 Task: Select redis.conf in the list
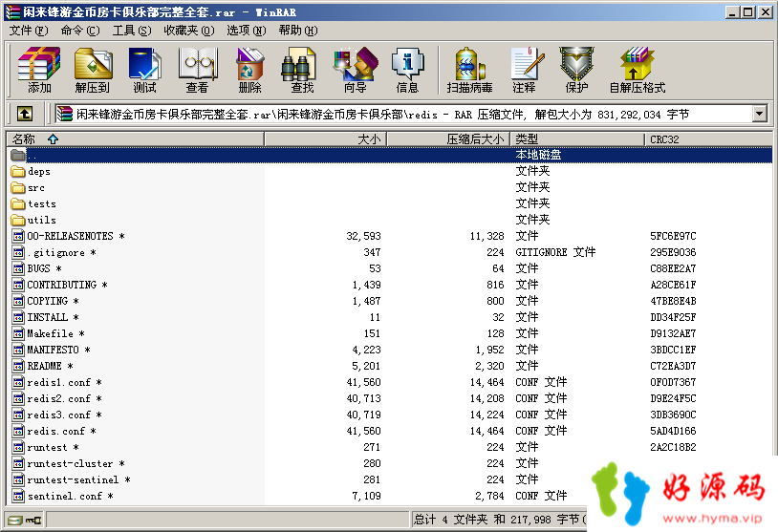(x=55, y=431)
